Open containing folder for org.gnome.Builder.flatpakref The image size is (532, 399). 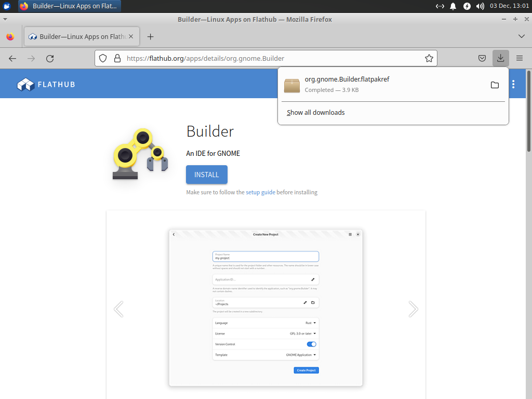pyautogui.click(x=495, y=84)
